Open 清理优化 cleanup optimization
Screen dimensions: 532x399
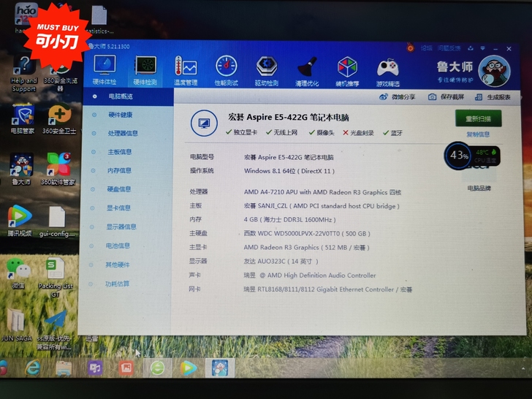tap(307, 72)
